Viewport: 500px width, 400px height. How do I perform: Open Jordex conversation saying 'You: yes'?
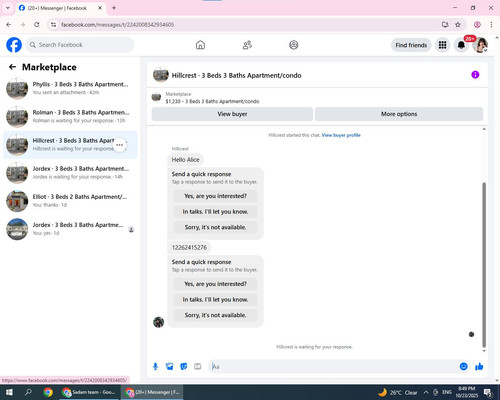click(70, 229)
